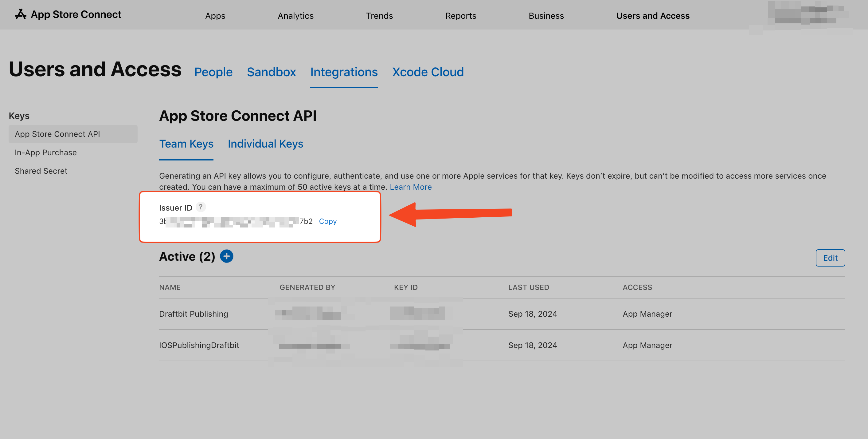The height and width of the screenshot is (439, 868).
Task: Open the Issuer ID help tooltip
Action: 201,207
